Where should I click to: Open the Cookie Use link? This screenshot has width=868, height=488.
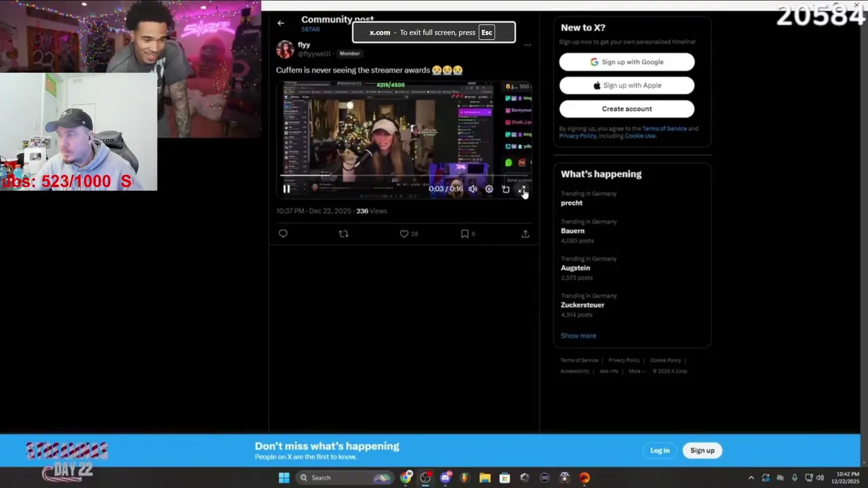640,136
